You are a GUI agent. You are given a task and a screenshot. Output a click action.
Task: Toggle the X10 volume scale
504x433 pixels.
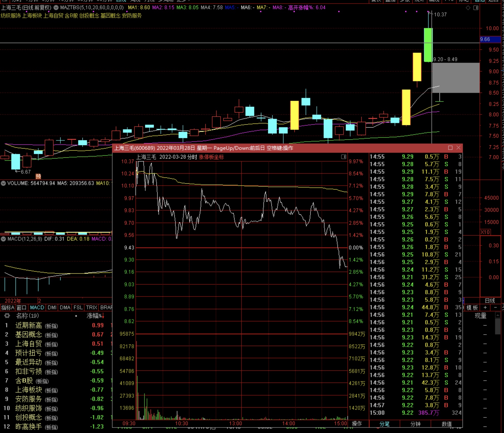(x=485, y=232)
